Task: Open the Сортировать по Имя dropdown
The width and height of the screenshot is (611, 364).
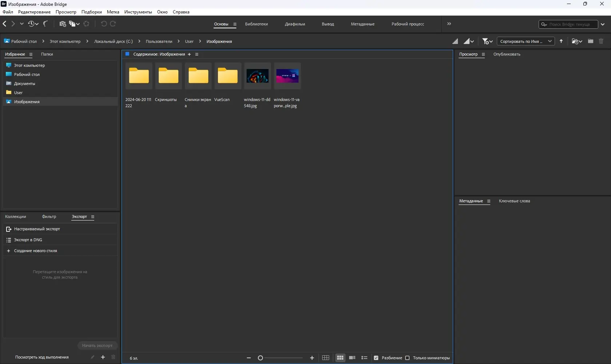Action: (x=526, y=41)
